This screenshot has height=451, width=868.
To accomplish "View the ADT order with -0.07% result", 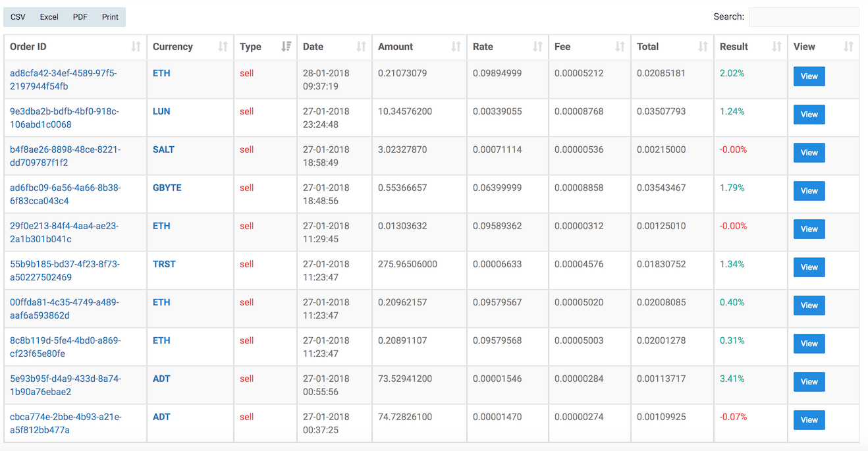I will (809, 420).
